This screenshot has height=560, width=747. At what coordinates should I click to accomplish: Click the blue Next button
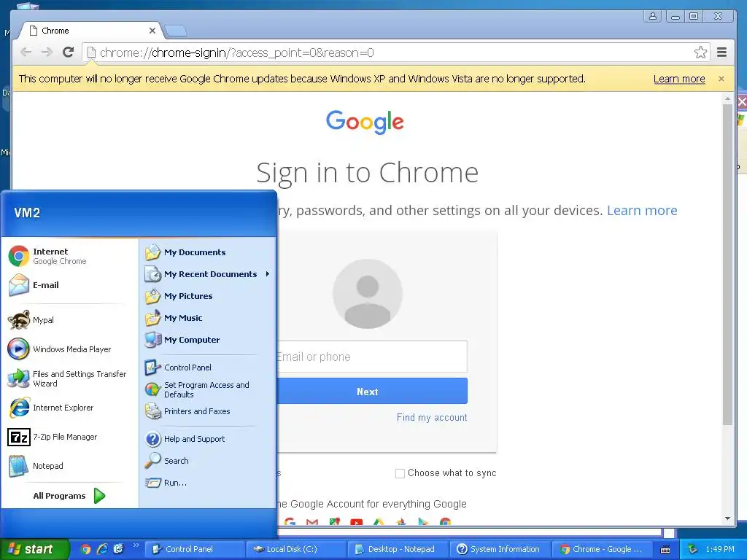372,392
